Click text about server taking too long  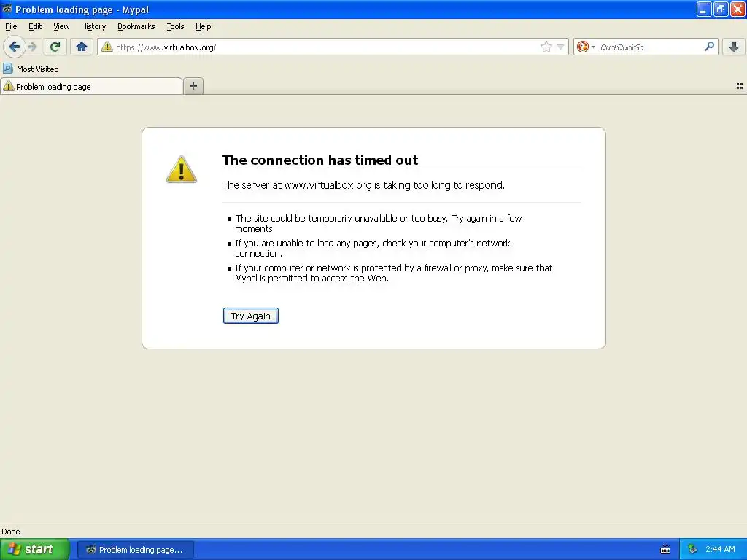[363, 185]
